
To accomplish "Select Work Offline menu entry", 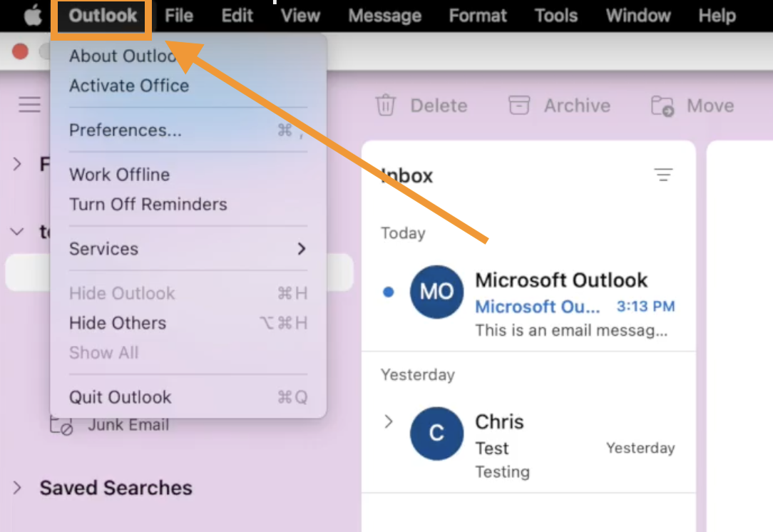I will tap(188, 175).
